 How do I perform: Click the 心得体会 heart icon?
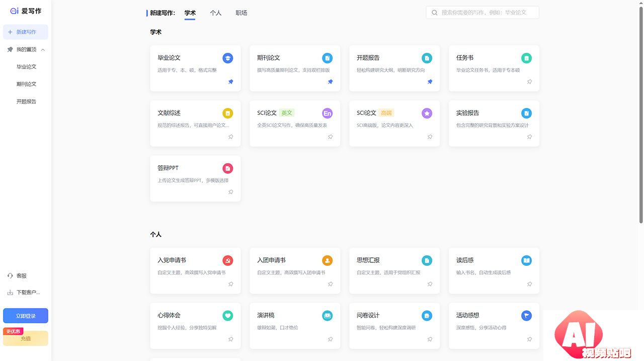228,316
